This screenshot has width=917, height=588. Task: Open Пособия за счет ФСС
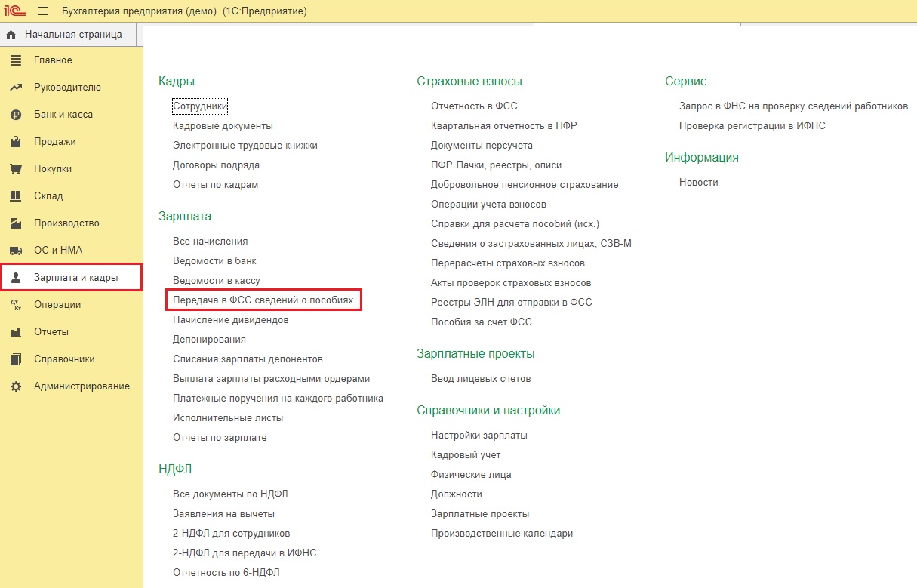tap(481, 322)
